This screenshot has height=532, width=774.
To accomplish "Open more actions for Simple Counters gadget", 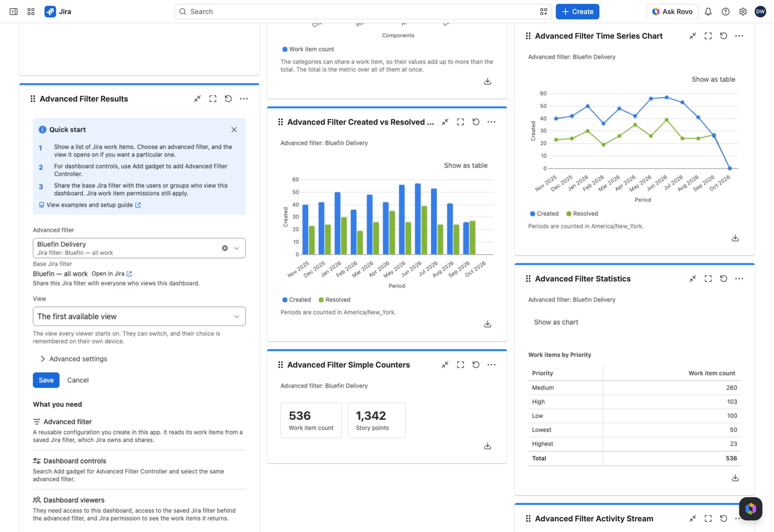I will coord(491,365).
